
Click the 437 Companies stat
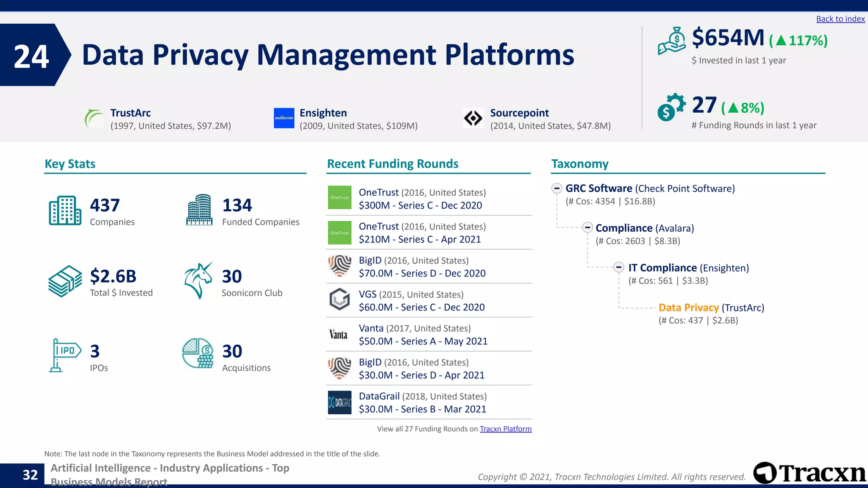point(112,211)
